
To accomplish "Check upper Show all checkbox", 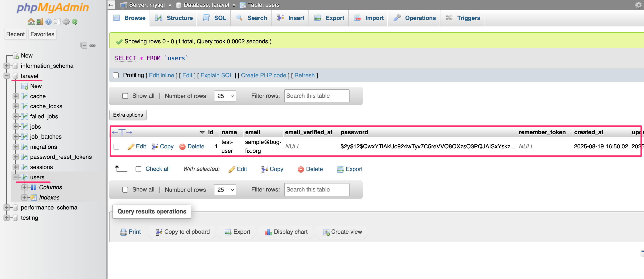I will point(125,96).
